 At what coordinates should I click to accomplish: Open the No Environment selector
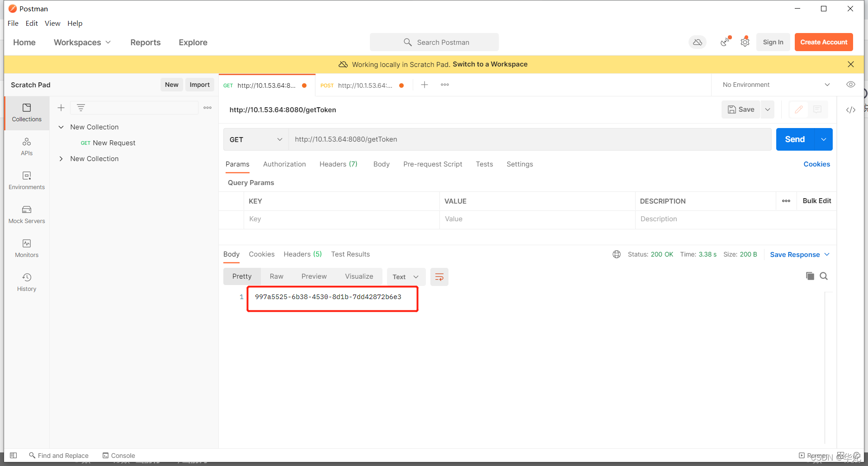[x=776, y=85]
